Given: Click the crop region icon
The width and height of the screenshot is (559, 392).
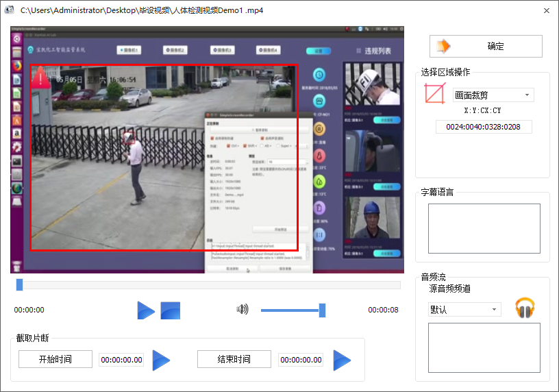Looking at the screenshot, I should (x=435, y=94).
